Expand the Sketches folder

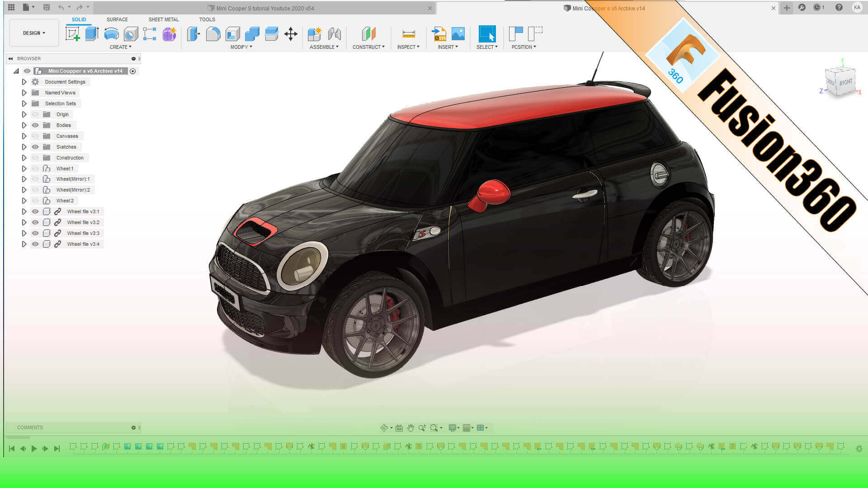click(x=24, y=147)
